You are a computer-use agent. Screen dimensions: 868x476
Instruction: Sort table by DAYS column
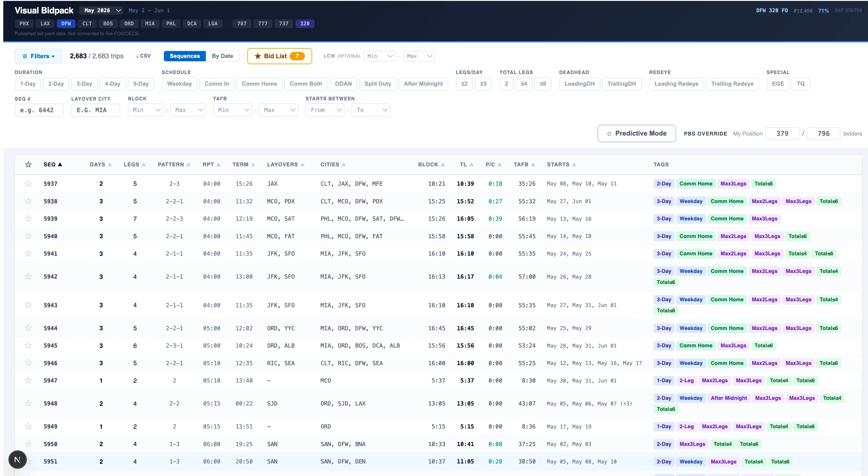100,165
